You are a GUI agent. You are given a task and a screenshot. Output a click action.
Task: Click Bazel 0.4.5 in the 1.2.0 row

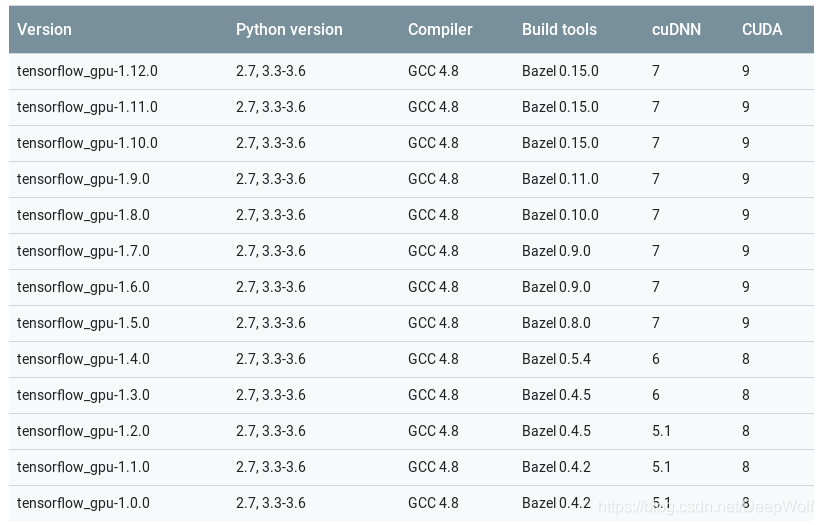point(556,431)
